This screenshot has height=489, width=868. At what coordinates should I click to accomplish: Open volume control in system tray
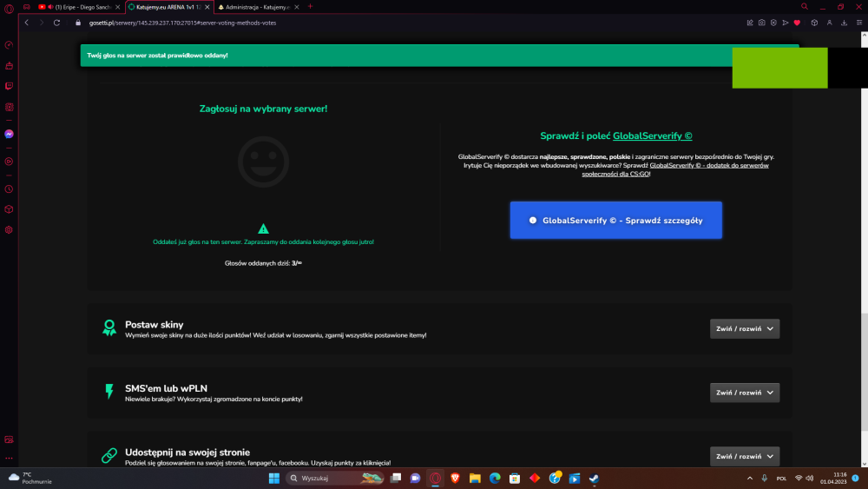pyautogui.click(x=810, y=478)
